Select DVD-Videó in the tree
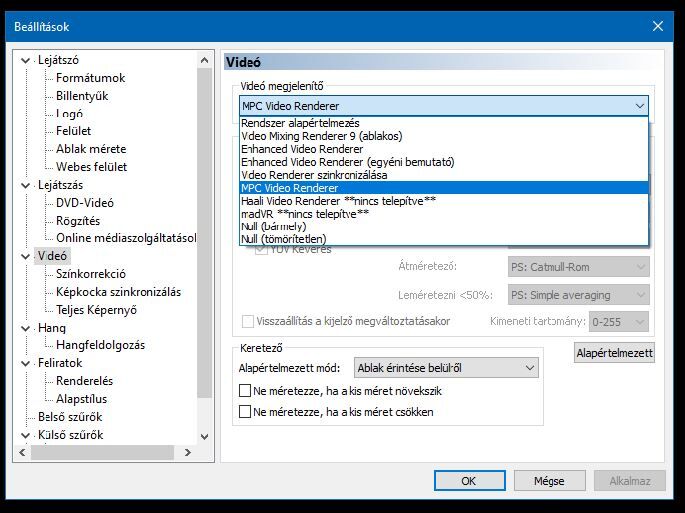The image size is (685, 513). coord(85,203)
